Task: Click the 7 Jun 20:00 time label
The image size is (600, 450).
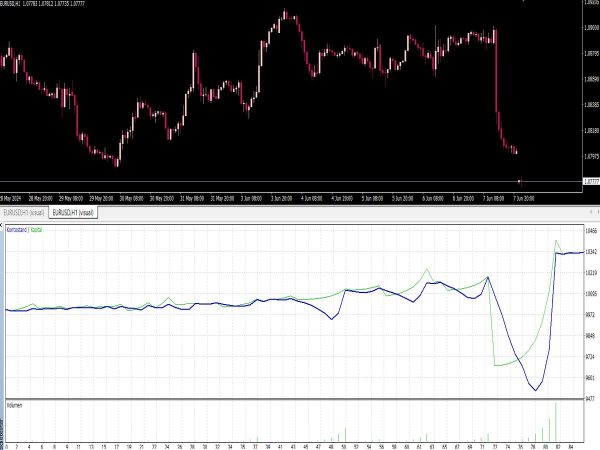Action: (x=523, y=199)
